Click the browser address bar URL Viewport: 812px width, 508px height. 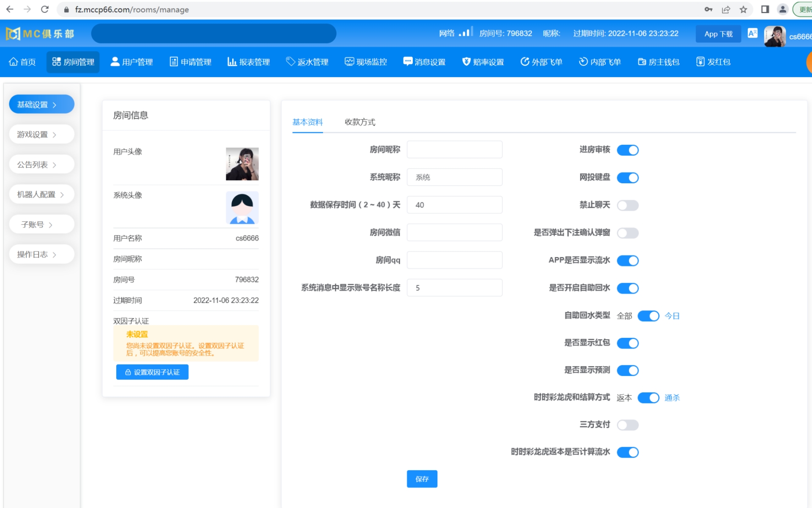click(x=132, y=9)
